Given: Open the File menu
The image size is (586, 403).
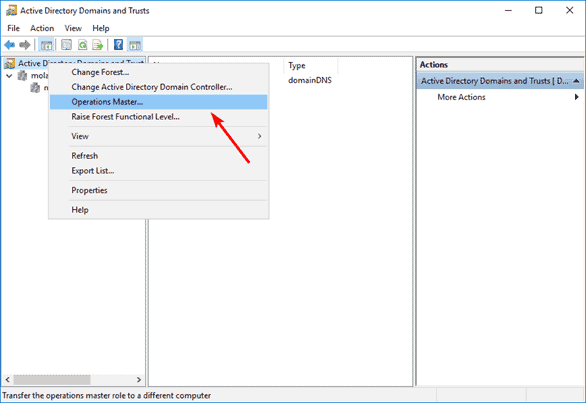Looking at the screenshot, I should point(13,28).
